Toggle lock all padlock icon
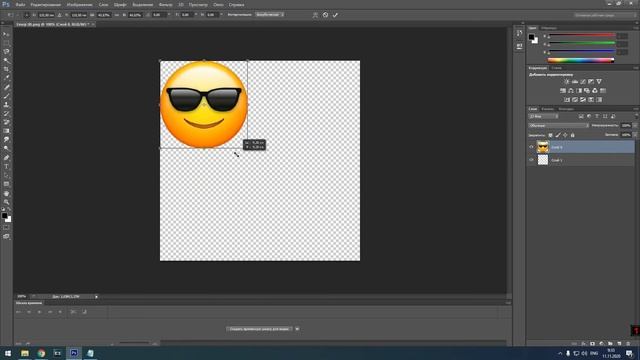This screenshot has height=360, width=640. 573,135
